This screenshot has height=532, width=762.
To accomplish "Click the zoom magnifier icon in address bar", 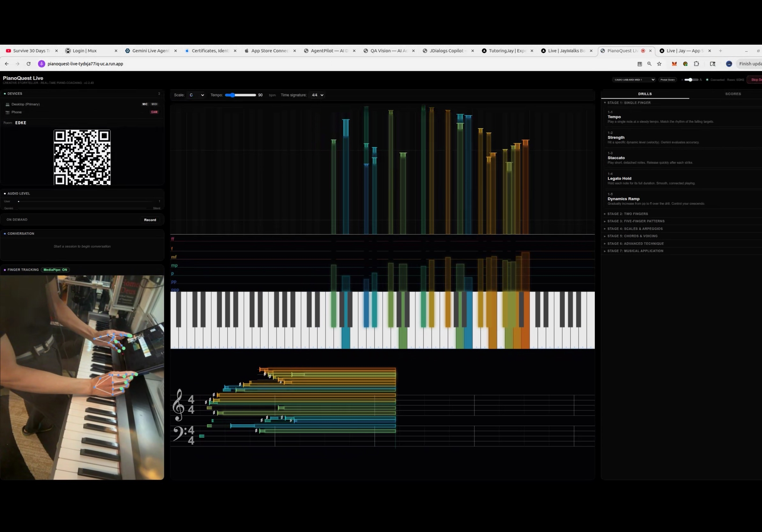I will click(x=649, y=64).
